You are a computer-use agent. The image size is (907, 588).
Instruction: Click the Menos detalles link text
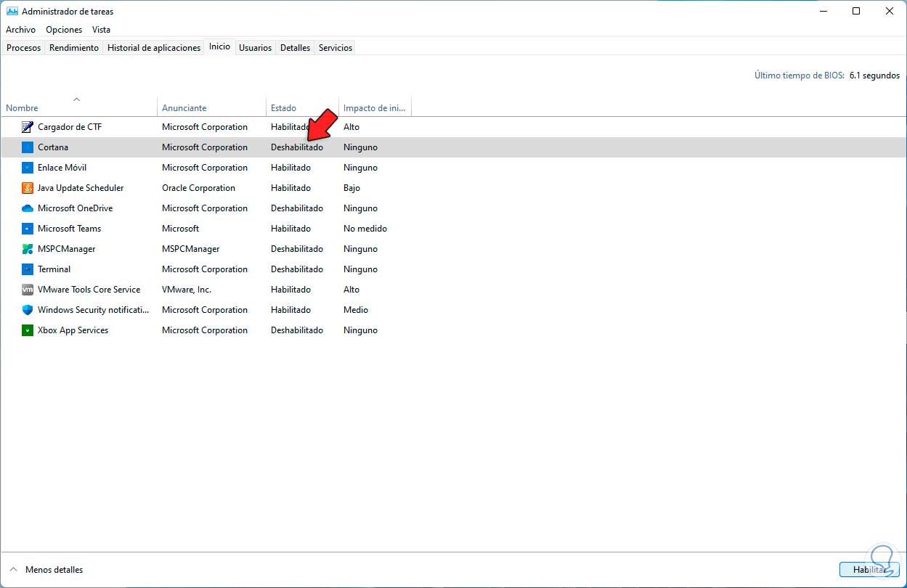pyautogui.click(x=54, y=570)
